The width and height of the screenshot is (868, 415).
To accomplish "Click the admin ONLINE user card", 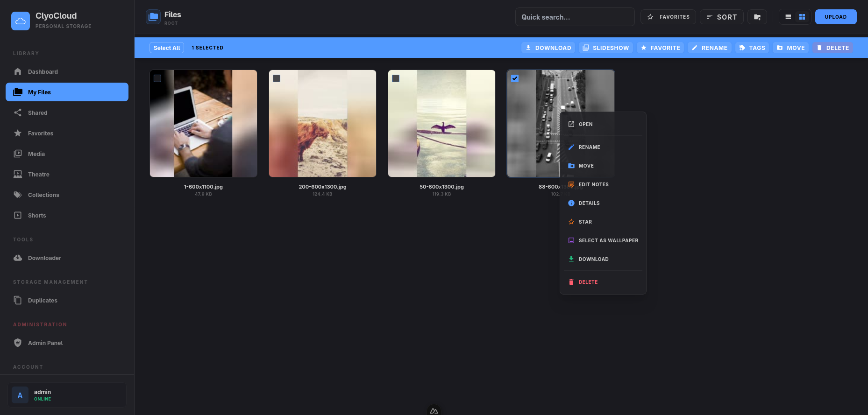I will coord(67,395).
